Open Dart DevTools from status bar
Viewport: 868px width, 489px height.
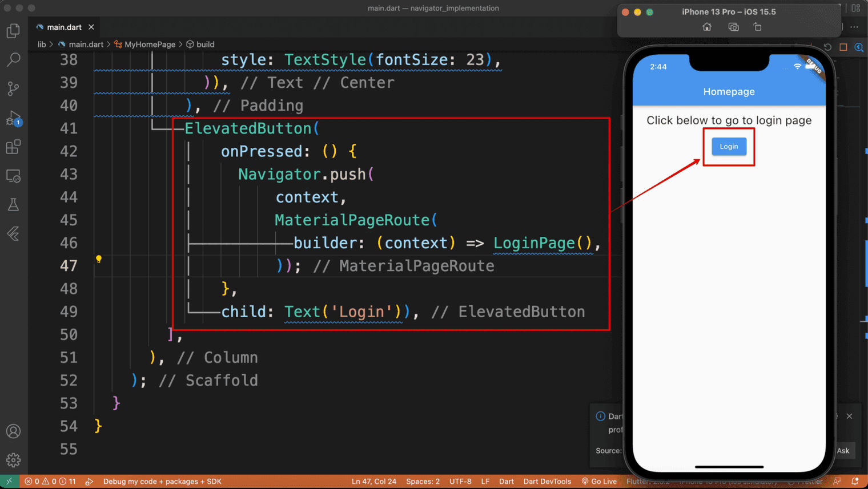(x=547, y=482)
